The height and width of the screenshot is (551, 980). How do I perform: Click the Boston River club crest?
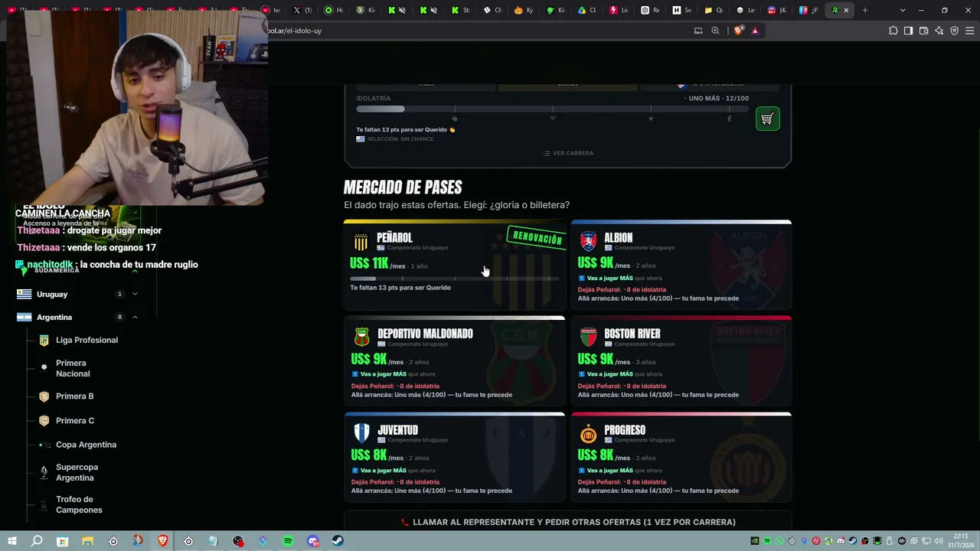[x=588, y=337]
